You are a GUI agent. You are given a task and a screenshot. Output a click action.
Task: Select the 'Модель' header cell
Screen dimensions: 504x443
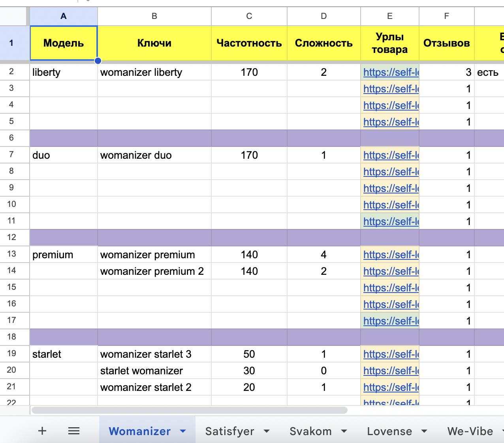pyautogui.click(x=64, y=43)
